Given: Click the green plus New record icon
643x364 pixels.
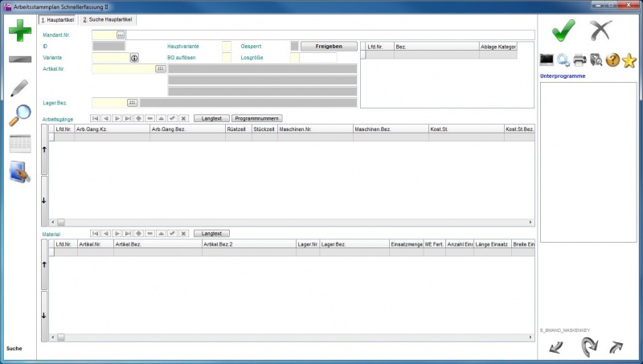Looking at the screenshot, I should tap(18, 31).
